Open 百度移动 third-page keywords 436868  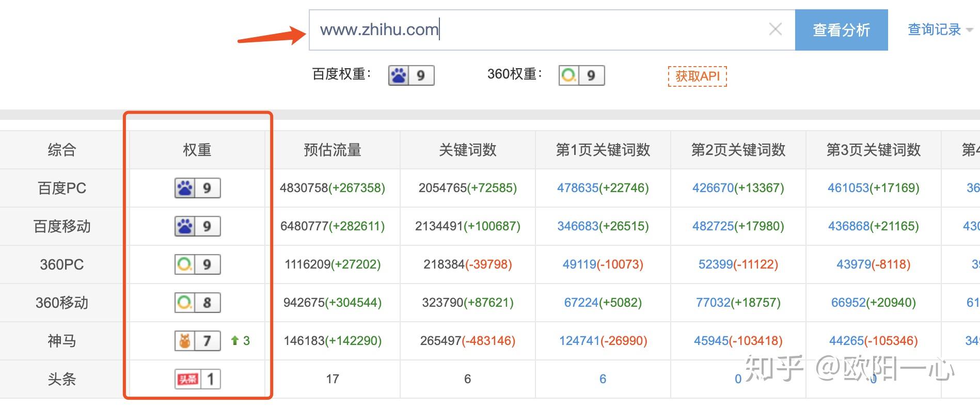pos(849,226)
